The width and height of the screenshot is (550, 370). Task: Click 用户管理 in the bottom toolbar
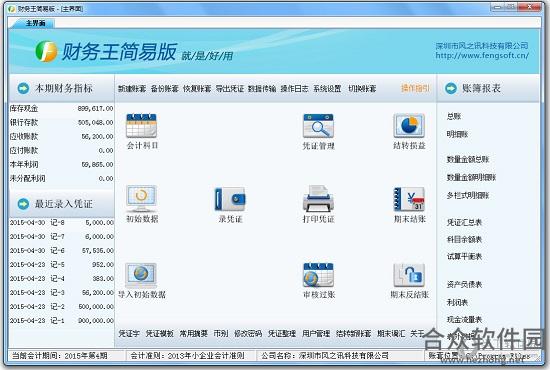(316, 334)
